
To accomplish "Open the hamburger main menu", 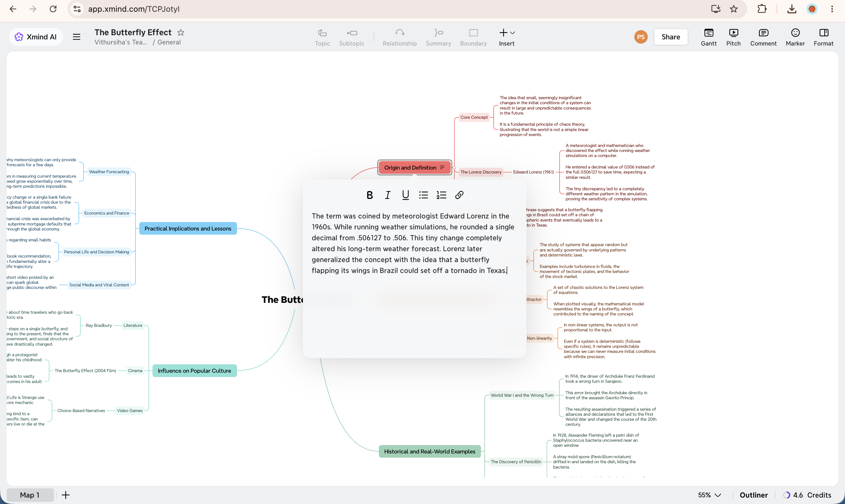I will [76, 37].
